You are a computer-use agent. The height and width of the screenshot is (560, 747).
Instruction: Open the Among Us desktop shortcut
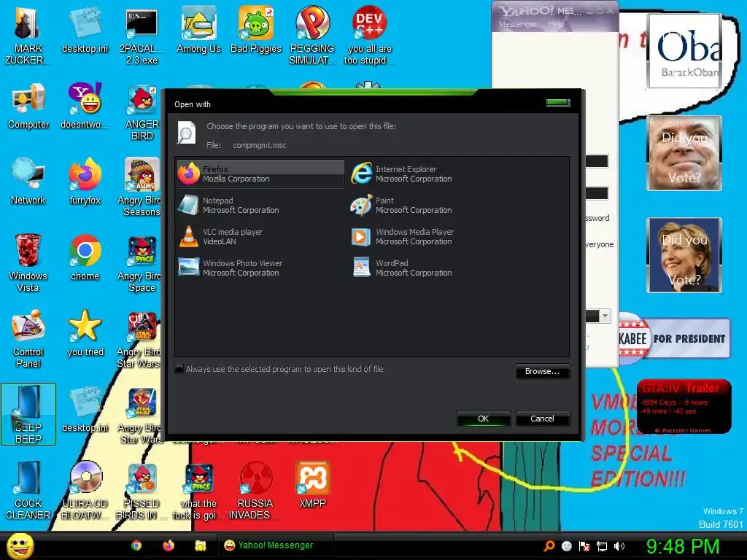(198, 31)
